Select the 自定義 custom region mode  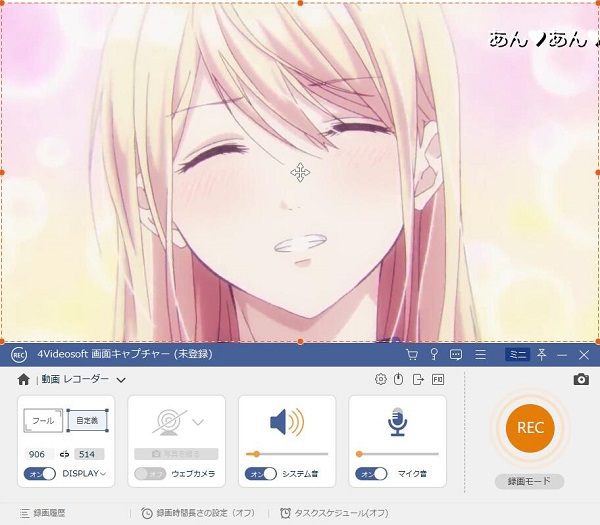tap(87, 421)
